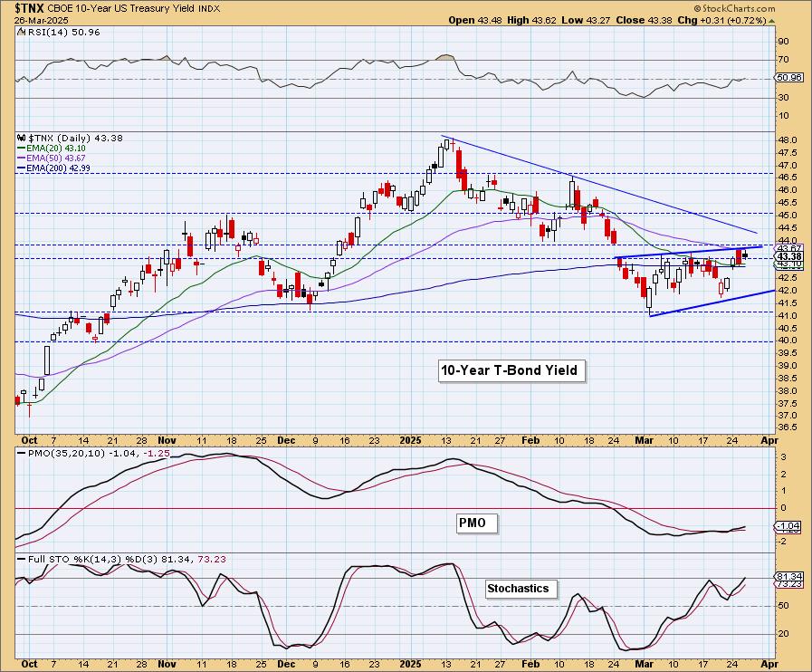Click the '$TNX (Daily) 43.38' legend
812x672 pixels.
[x=76, y=139]
